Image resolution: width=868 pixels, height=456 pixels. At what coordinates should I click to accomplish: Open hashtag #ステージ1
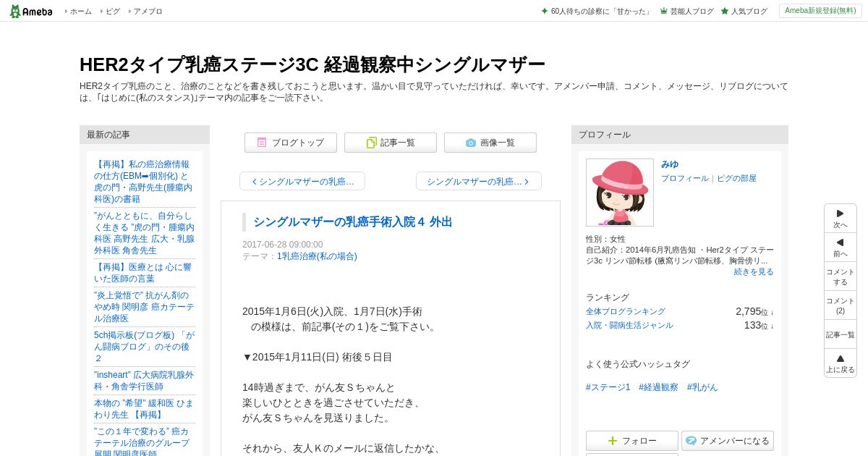point(608,387)
